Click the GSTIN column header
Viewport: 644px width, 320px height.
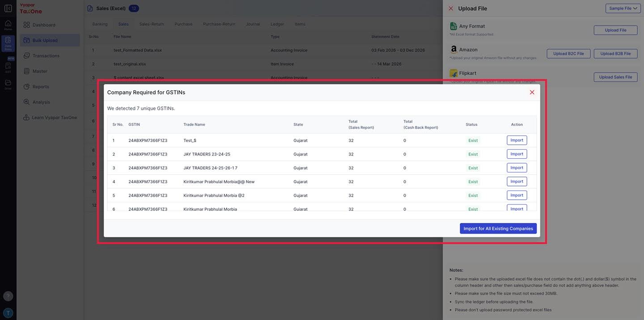pyautogui.click(x=134, y=125)
